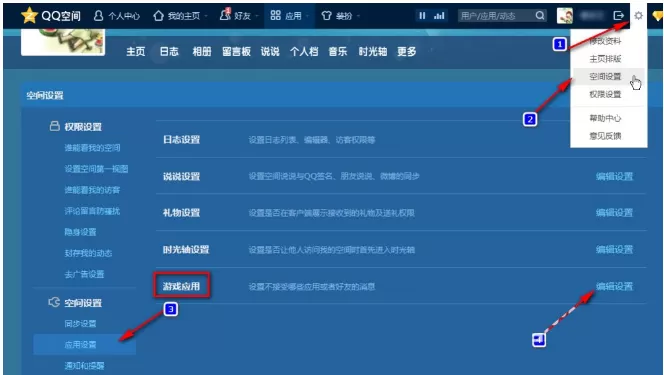Click 编辑设置 in the 时光轴设置 row
The height and width of the screenshot is (375, 664).
point(614,250)
